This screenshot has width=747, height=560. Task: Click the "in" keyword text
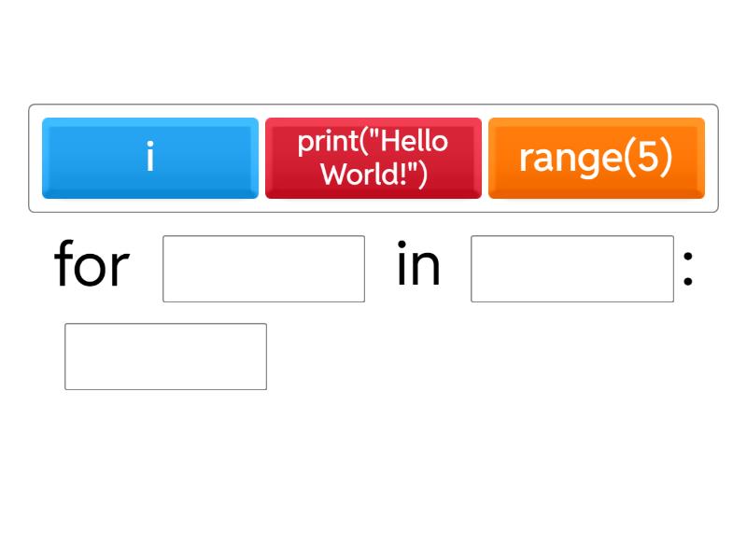click(418, 266)
